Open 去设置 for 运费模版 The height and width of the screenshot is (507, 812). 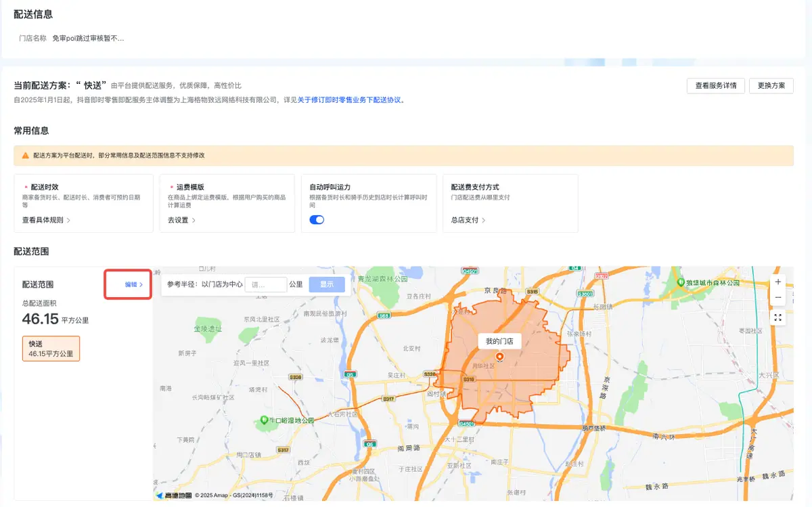click(182, 220)
